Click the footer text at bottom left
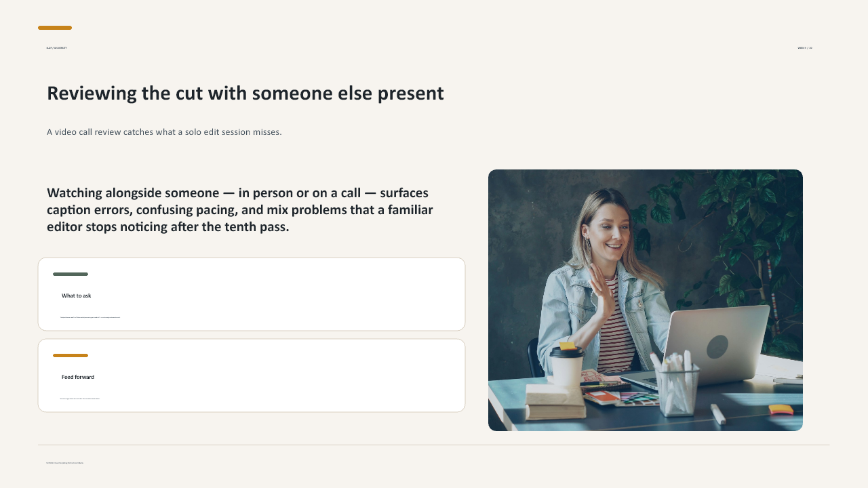The image size is (868, 488). (x=64, y=463)
